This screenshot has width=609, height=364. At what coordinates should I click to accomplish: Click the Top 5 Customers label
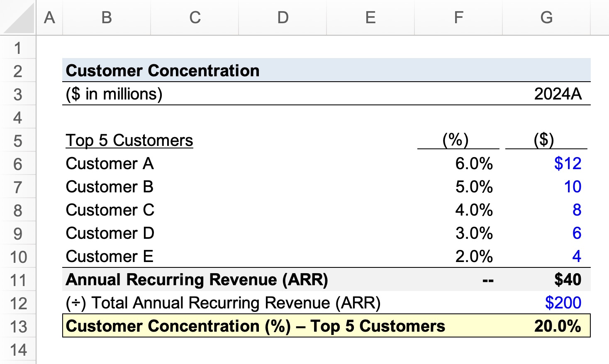(129, 140)
